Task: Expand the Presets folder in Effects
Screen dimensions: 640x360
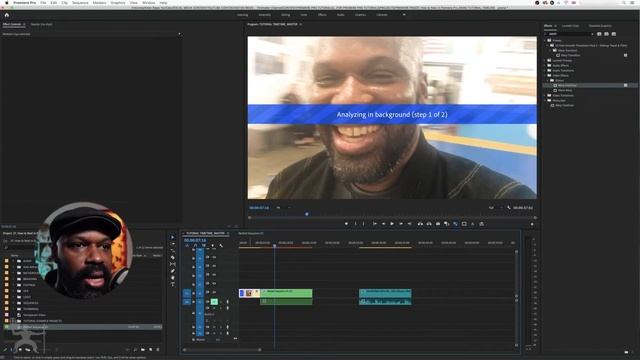Action: pos(545,40)
